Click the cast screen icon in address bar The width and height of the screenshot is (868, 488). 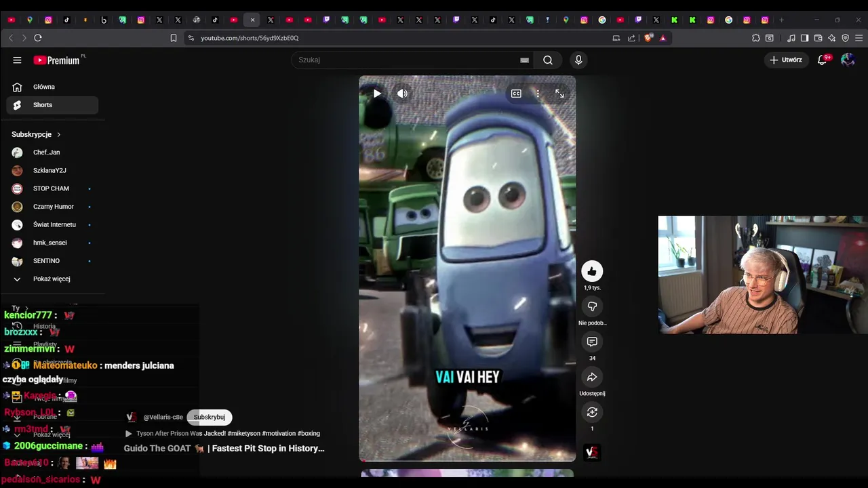tap(616, 38)
